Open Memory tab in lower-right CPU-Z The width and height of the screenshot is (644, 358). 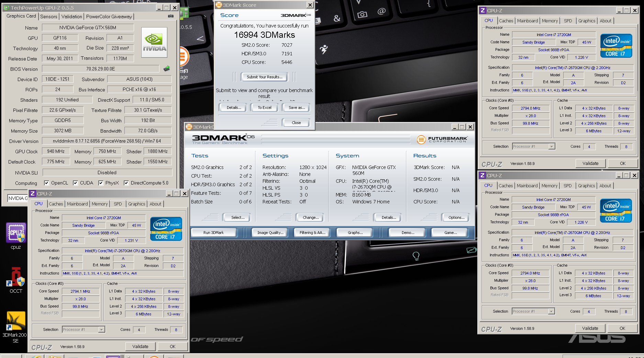click(549, 186)
